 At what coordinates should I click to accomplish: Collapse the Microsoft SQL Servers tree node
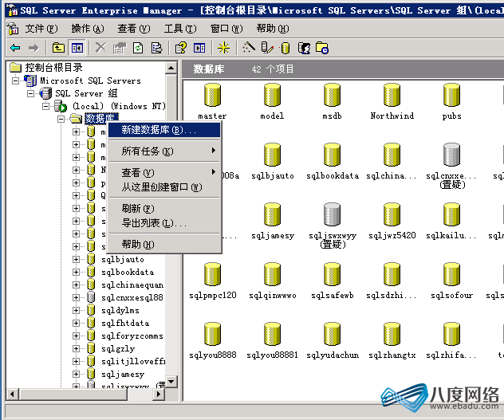tap(15, 80)
